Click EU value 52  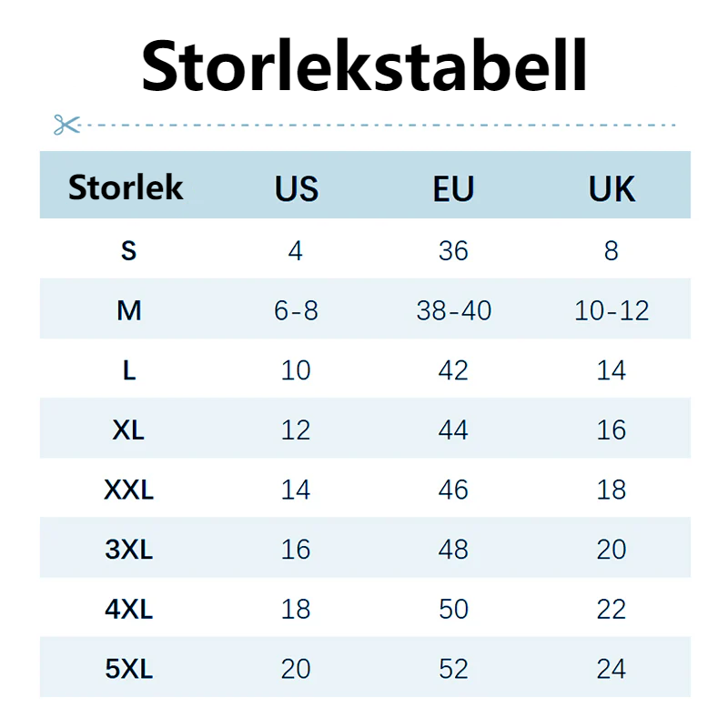coord(453,669)
